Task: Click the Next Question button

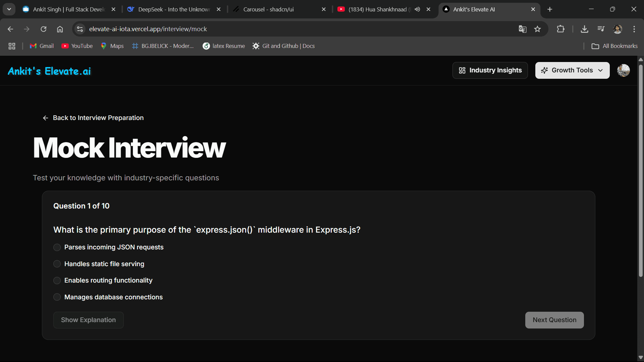Action: (x=554, y=320)
